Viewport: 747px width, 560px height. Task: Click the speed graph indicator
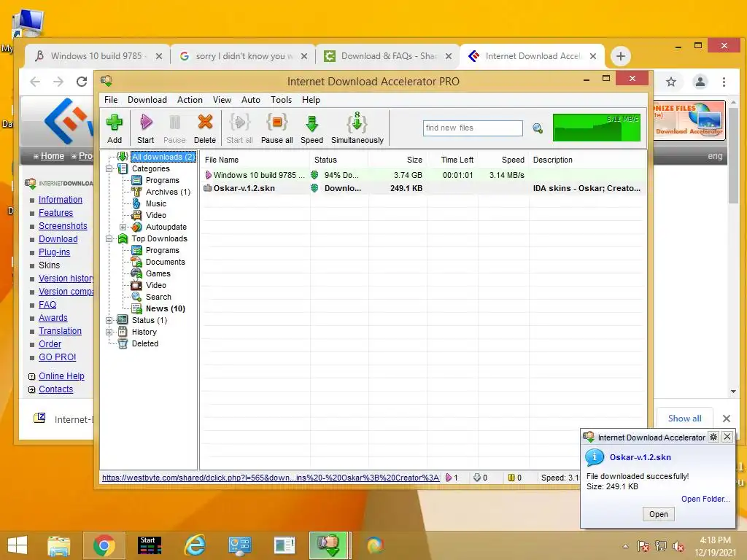click(597, 127)
